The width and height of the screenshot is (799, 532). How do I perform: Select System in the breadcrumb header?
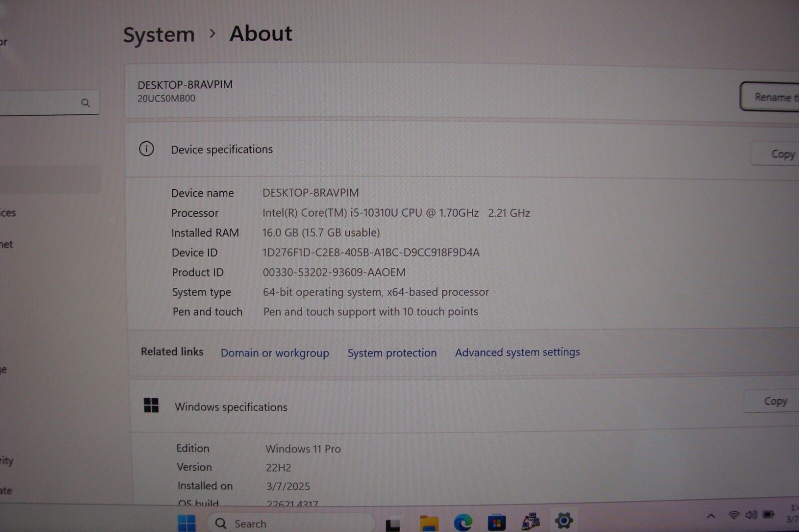[x=159, y=34]
